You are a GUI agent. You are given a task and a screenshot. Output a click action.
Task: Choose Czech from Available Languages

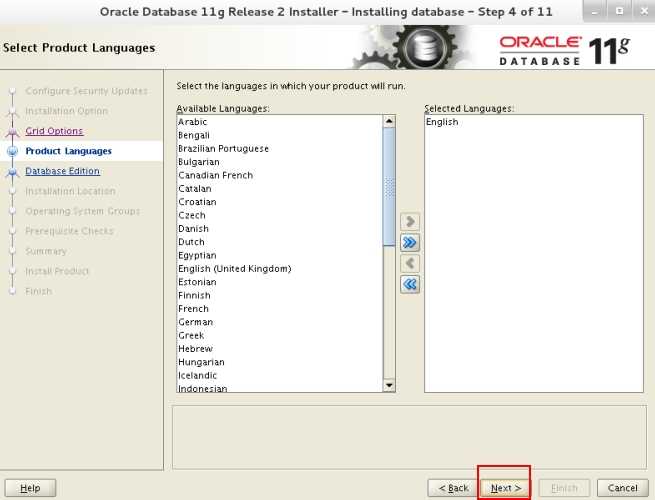click(x=279, y=216)
